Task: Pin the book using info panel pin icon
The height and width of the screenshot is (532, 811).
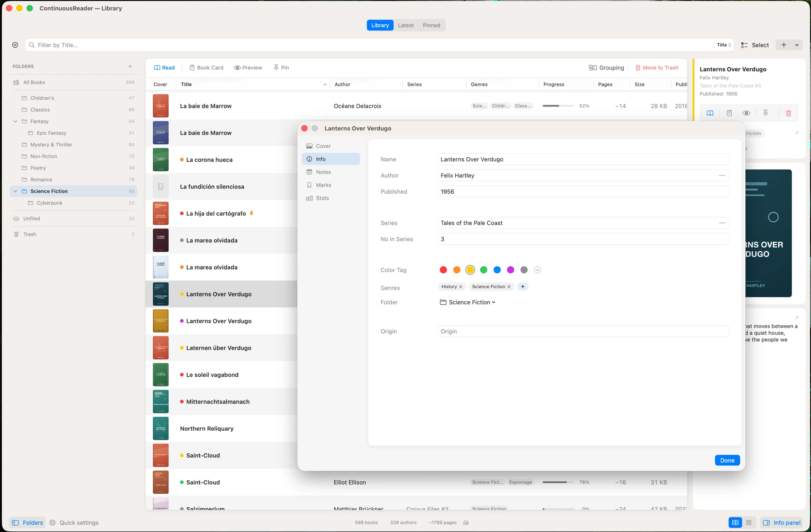Action: pyautogui.click(x=766, y=113)
